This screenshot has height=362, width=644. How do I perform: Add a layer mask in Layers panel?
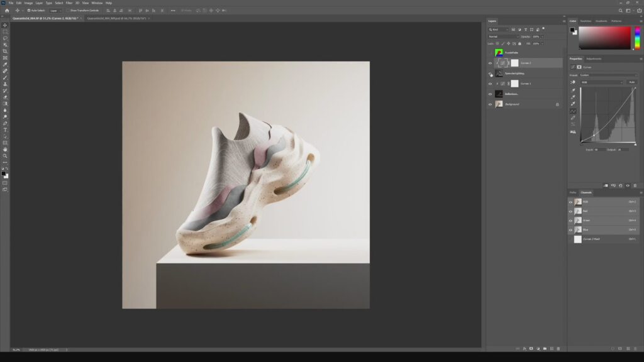pyautogui.click(x=531, y=349)
